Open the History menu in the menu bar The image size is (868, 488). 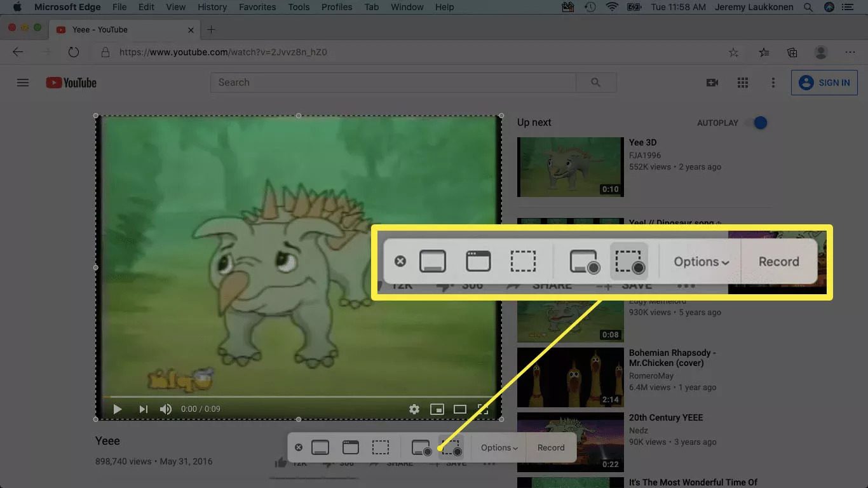click(x=212, y=7)
